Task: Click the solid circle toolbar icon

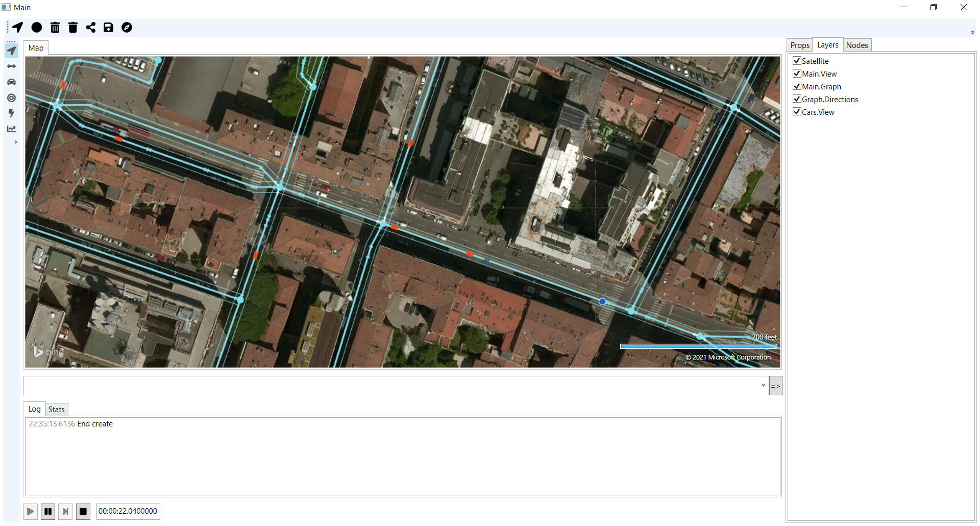Action: coord(37,28)
